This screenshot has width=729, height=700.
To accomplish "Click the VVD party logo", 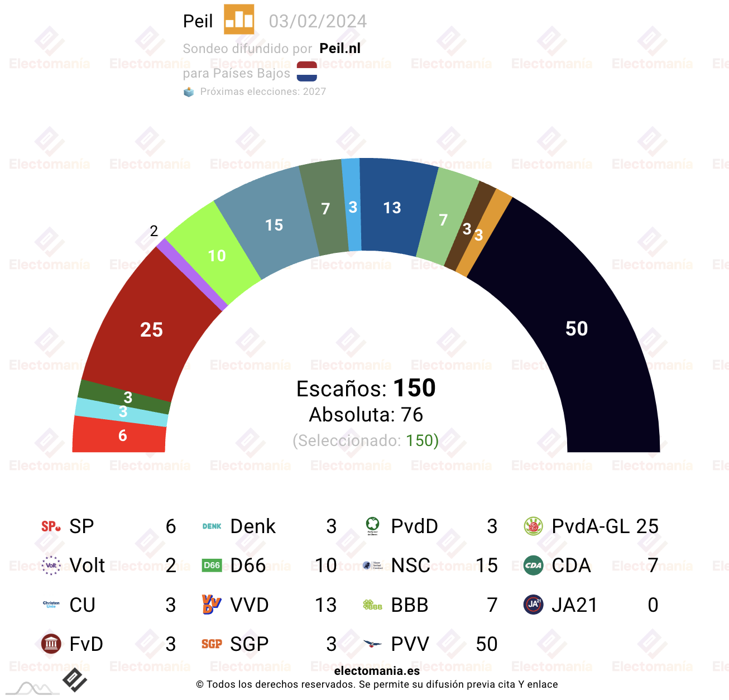I will point(212,605).
